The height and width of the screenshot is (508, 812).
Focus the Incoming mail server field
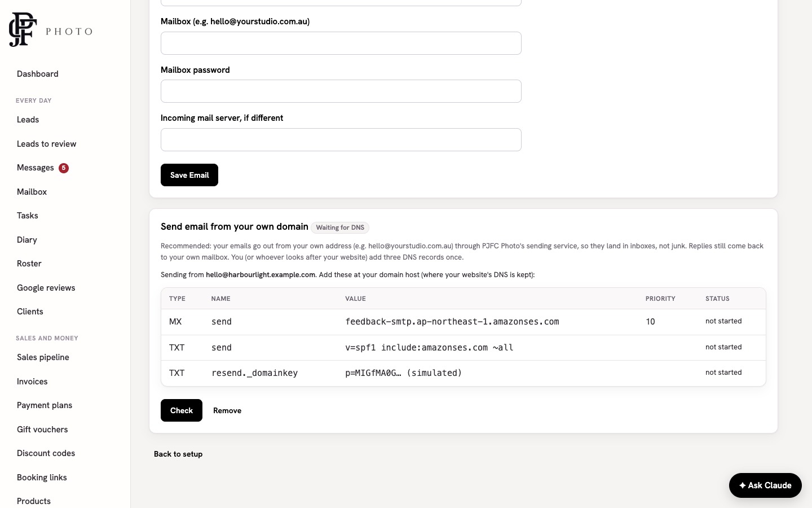tap(341, 140)
